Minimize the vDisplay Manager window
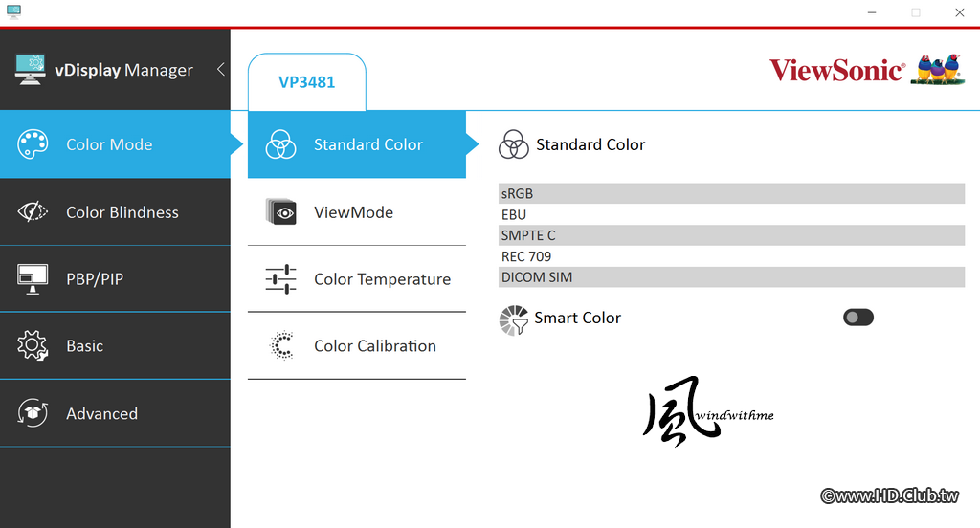Image resolution: width=980 pixels, height=528 pixels. [871, 12]
